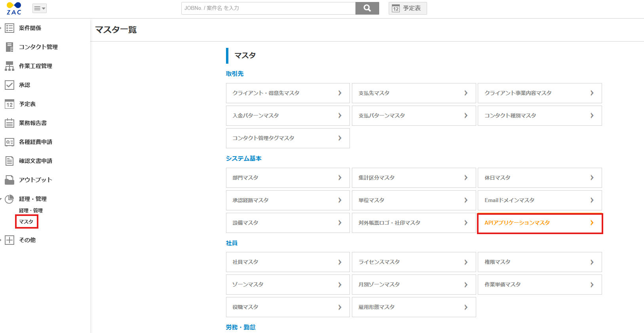Screen dimensions: 644x333
Task: Click the 業務報告書 report icon
Action: pos(9,123)
